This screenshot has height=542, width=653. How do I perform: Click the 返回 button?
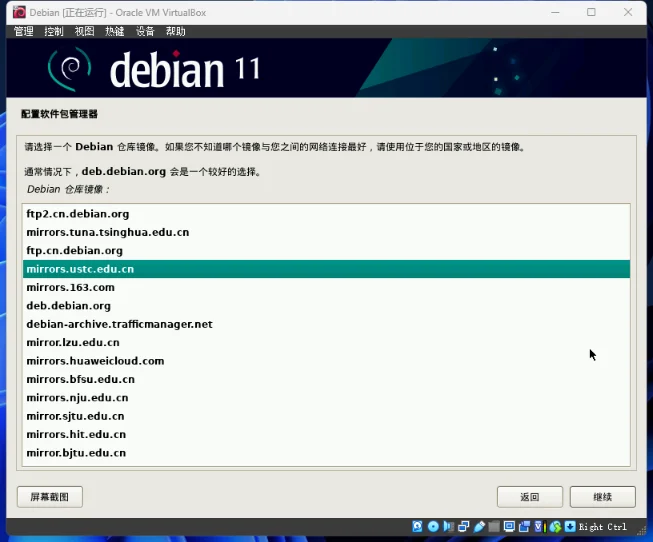[530, 497]
